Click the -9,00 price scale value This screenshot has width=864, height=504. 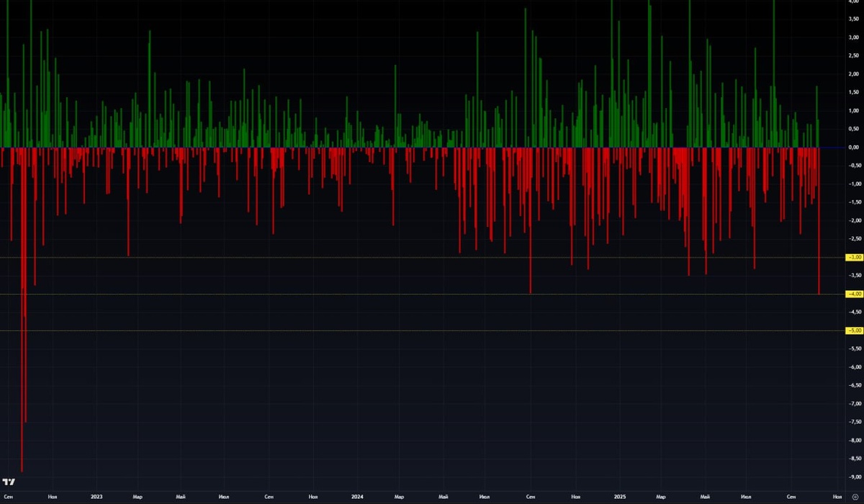pos(855,477)
